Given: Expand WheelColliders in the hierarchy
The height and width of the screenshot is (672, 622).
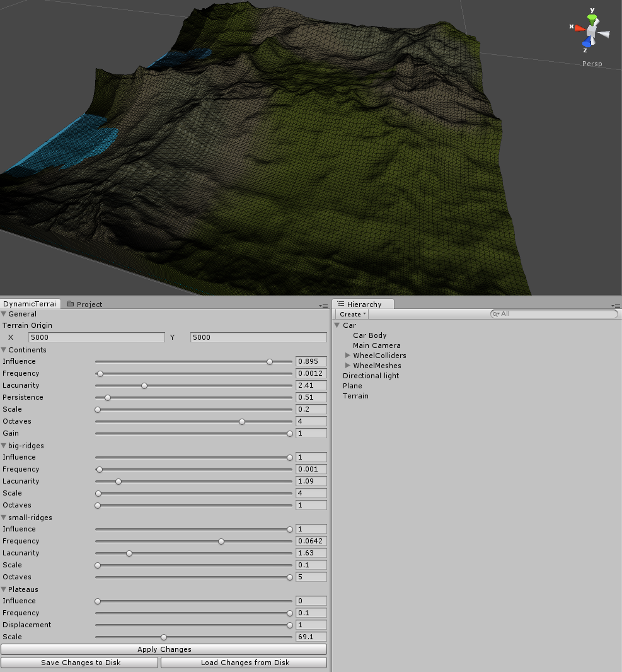Looking at the screenshot, I should (x=347, y=355).
